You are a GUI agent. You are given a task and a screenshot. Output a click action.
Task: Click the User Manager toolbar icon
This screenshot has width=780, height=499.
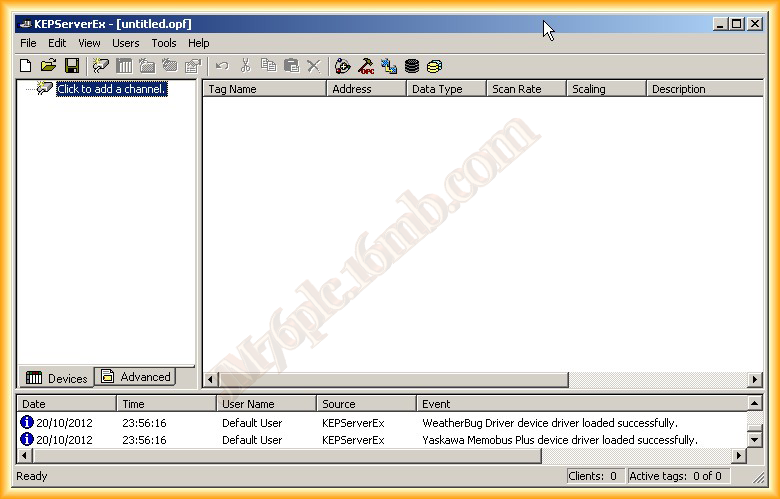(x=343, y=66)
